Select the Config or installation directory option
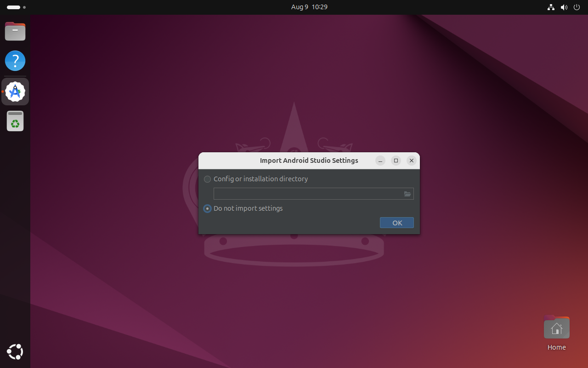 click(x=207, y=179)
